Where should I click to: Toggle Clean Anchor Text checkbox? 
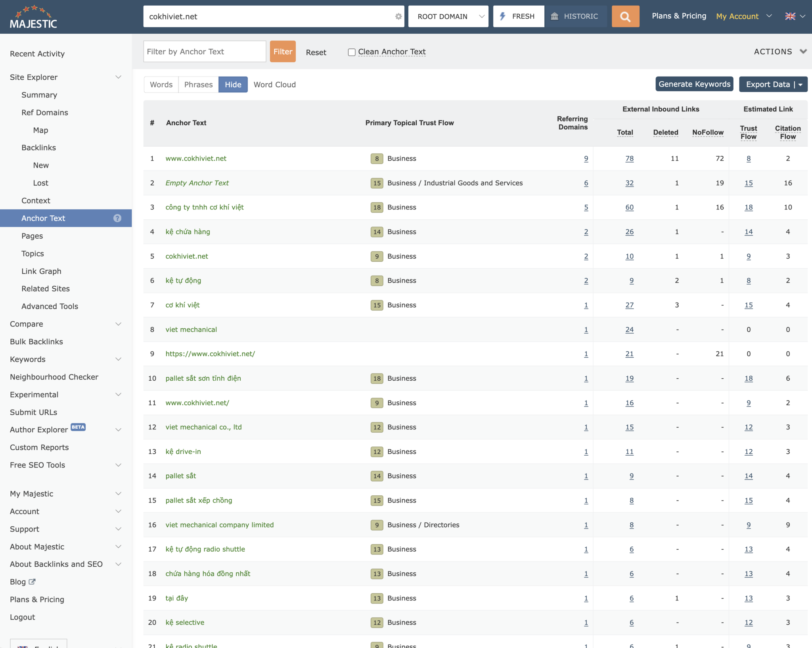(351, 52)
